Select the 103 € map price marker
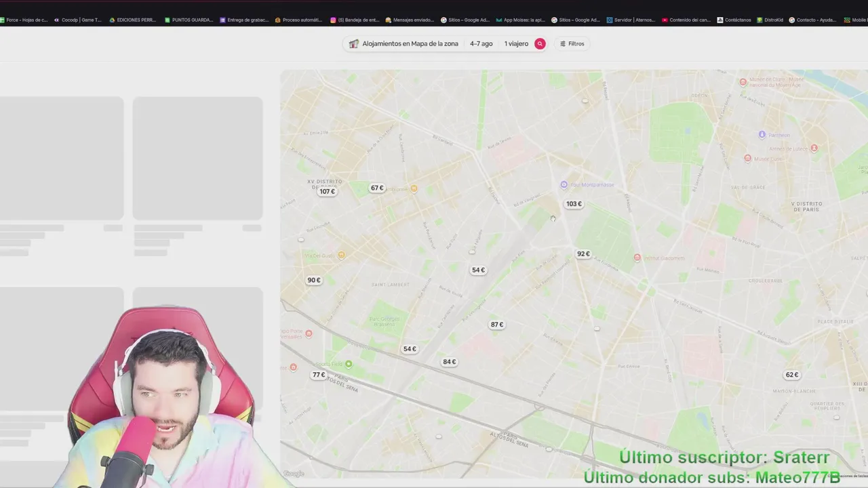This screenshot has height=488, width=868. (574, 204)
